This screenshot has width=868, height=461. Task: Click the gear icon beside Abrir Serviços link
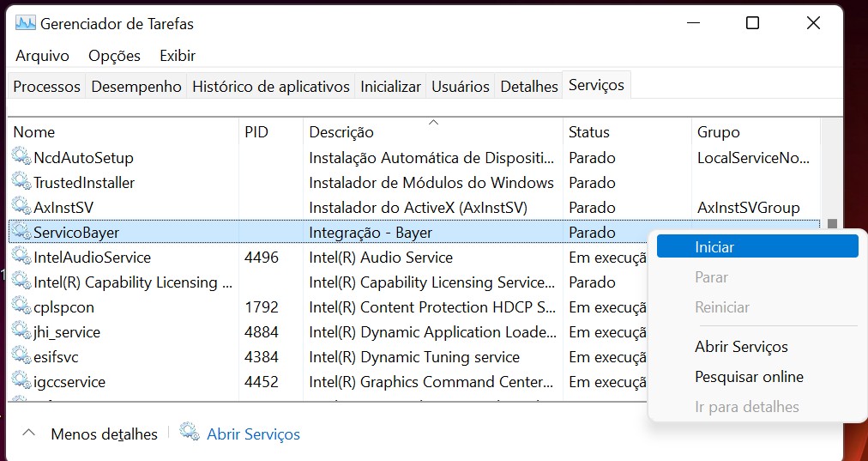(190, 432)
